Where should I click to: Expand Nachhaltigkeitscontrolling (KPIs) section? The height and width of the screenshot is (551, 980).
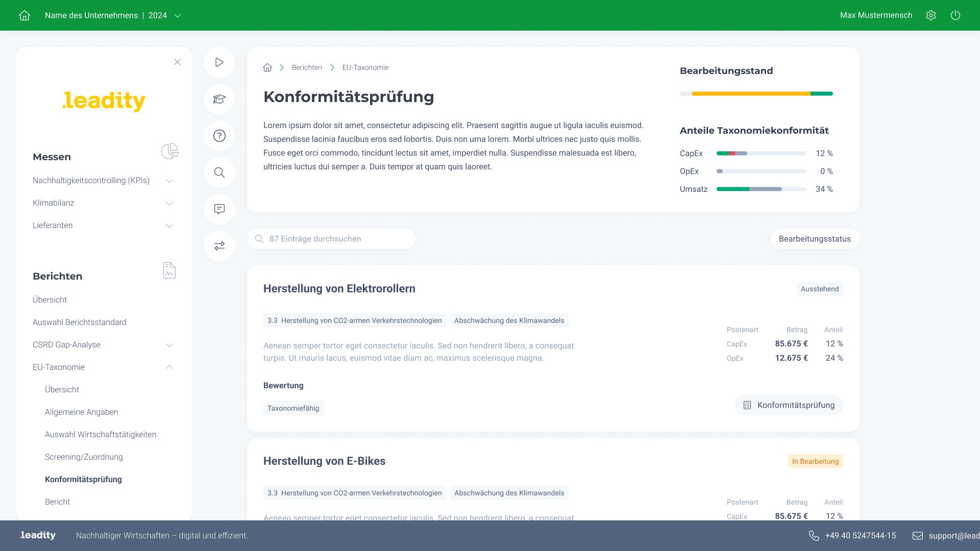click(169, 181)
